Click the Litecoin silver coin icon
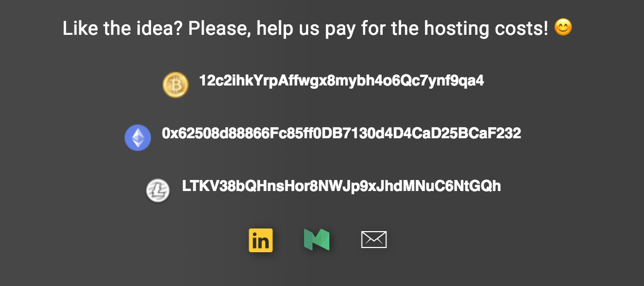 158,190
